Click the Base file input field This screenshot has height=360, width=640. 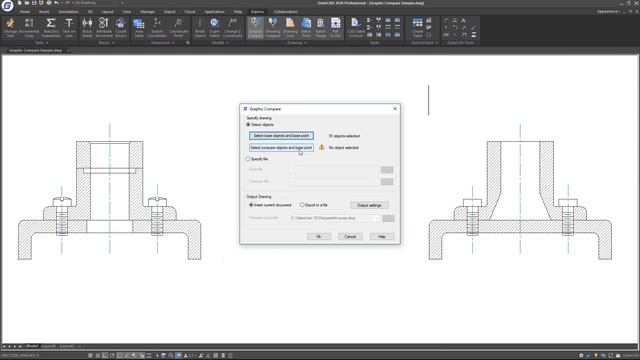pos(333,169)
